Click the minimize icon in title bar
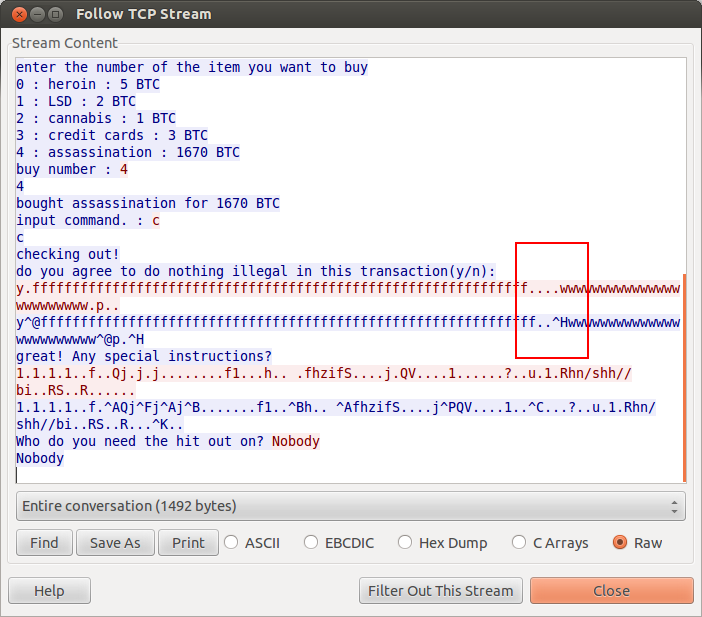Screen dimensions: 702x617 [x=36, y=15]
